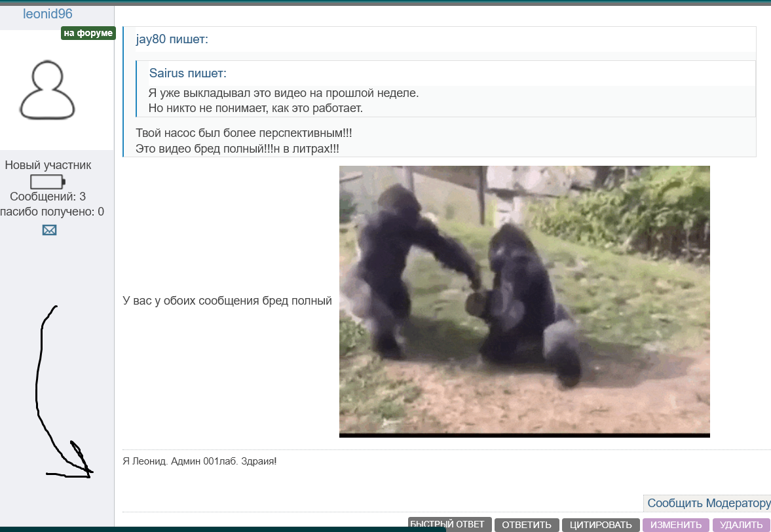
Task: Click thanks received count text
Action: 52,212
